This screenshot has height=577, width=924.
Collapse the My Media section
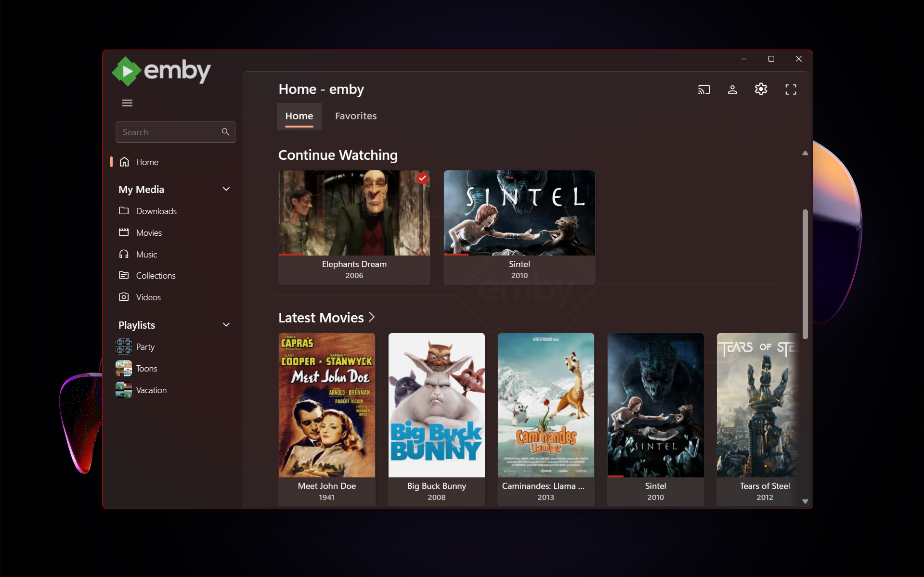coord(226,189)
